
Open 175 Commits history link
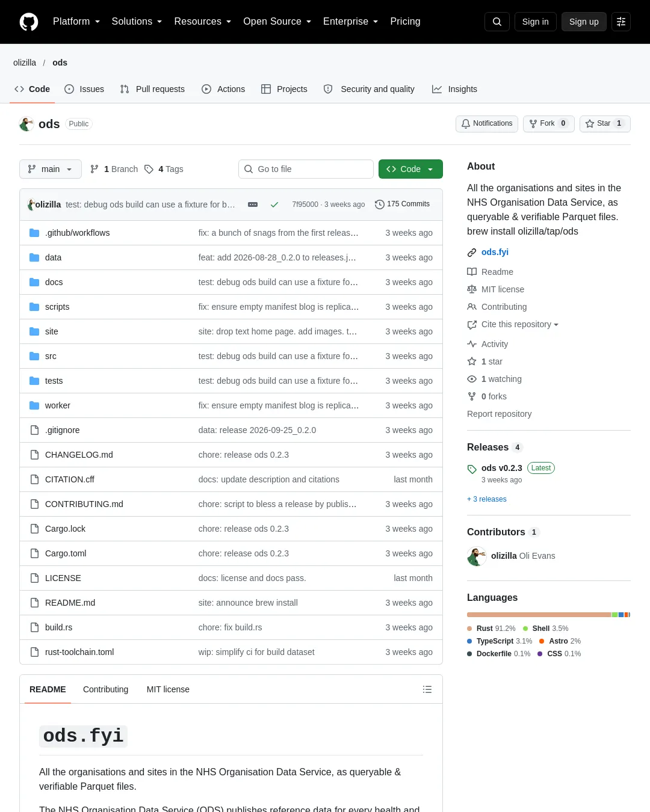[x=402, y=205]
